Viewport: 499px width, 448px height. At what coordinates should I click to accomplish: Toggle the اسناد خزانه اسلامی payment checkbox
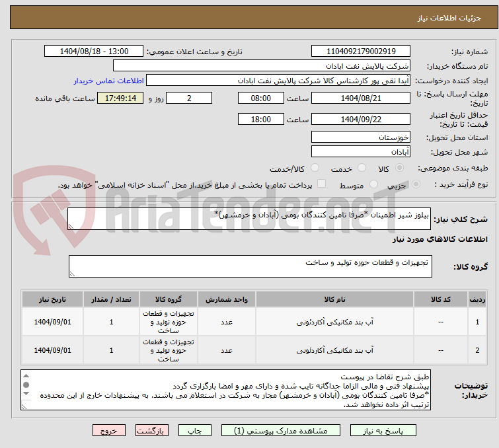[x=322, y=184]
